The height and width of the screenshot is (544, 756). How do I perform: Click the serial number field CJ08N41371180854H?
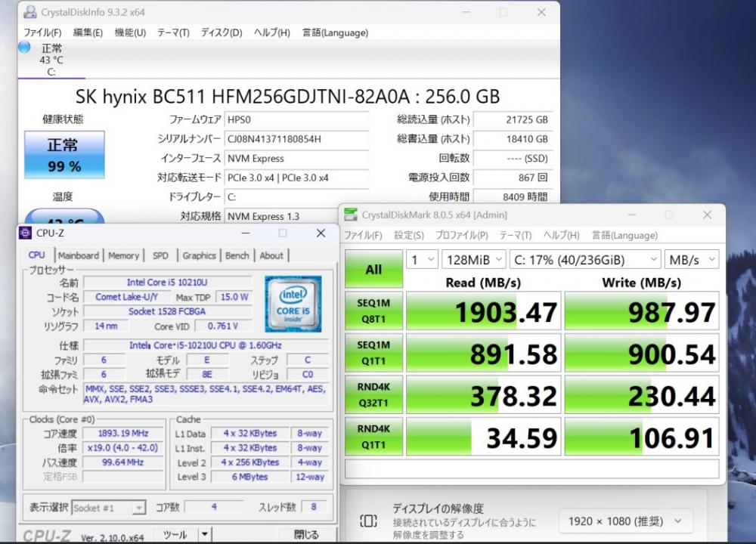click(296, 139)
